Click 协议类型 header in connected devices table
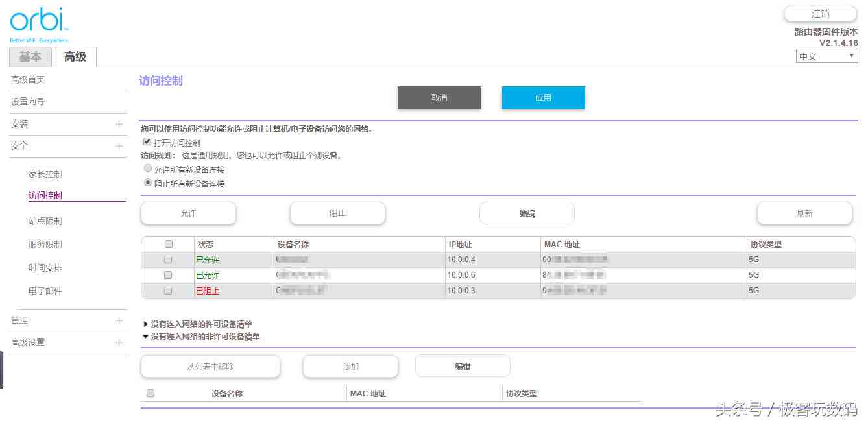The width and height of the screenshot is (868, 423). pos(766,245)
